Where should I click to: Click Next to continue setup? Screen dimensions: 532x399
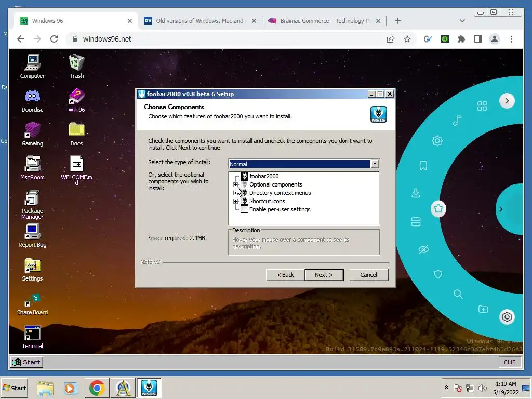tap(324, 275)
